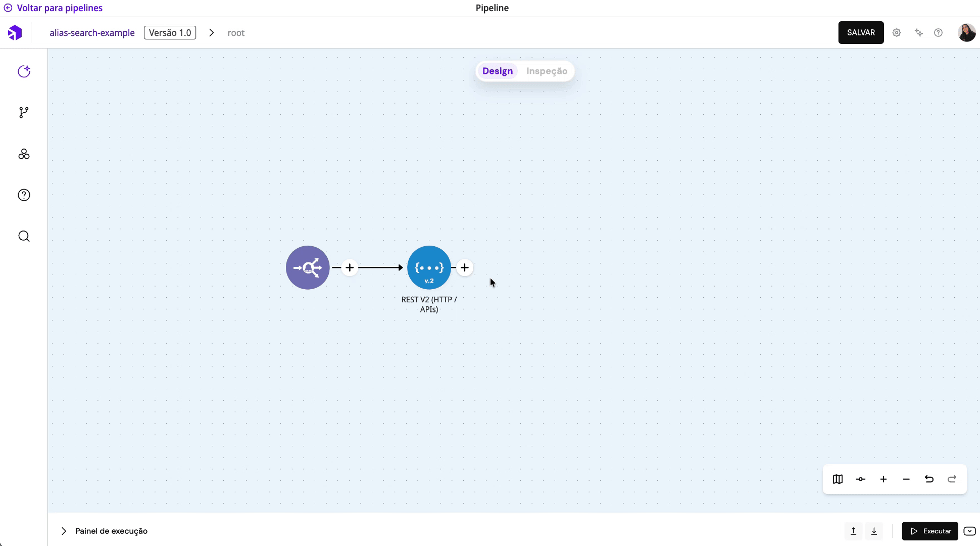Open the Executar options dropdown arrow
Viewport: 980px width, 546px height.
[969, 531]
